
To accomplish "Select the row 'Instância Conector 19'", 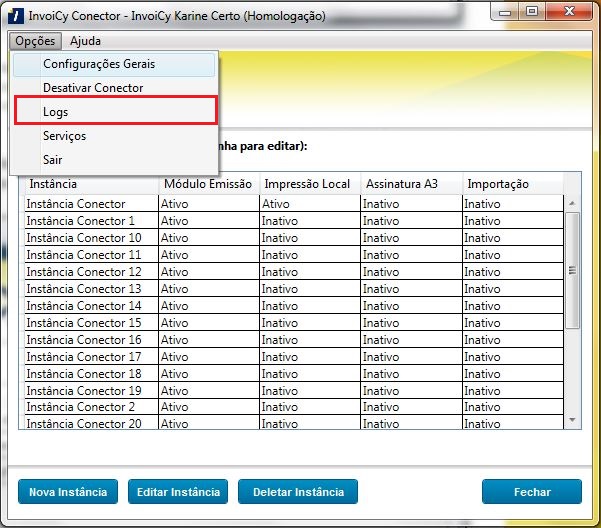I will click(x=294, y=390).
